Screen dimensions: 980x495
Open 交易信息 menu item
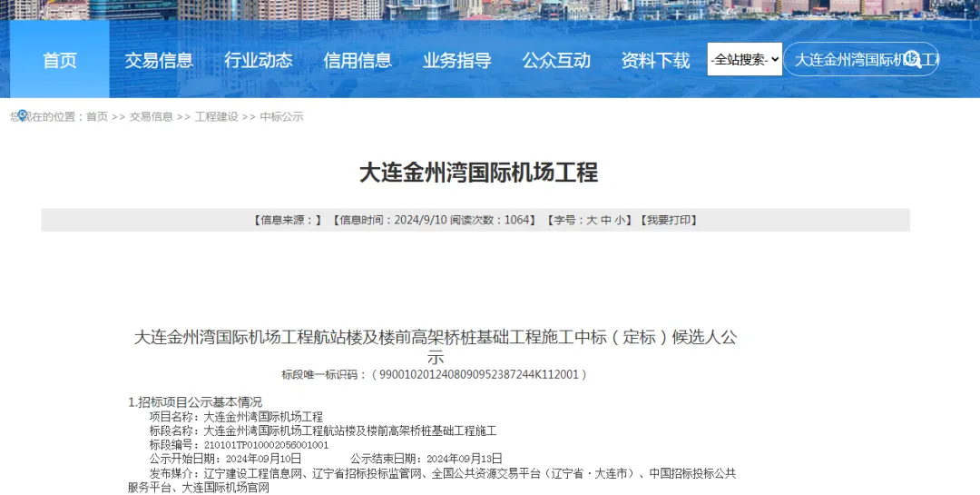(x=159, y=60)
